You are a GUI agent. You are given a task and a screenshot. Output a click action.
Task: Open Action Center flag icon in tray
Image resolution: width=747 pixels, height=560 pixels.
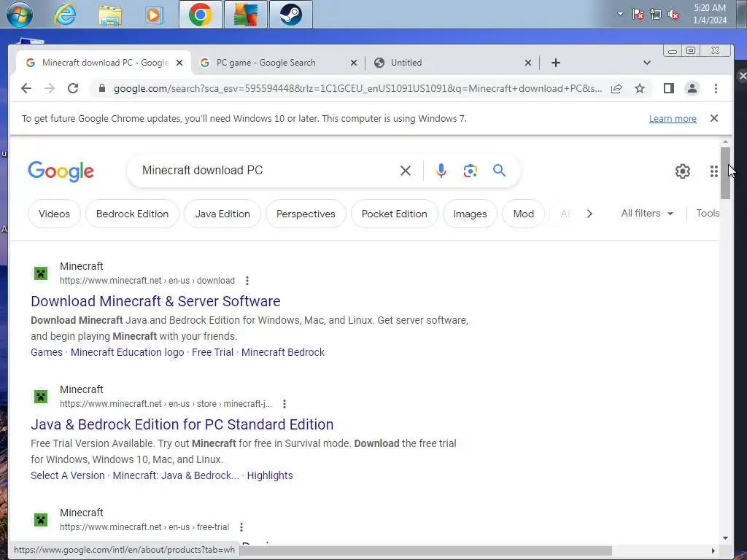click(638, 15)
